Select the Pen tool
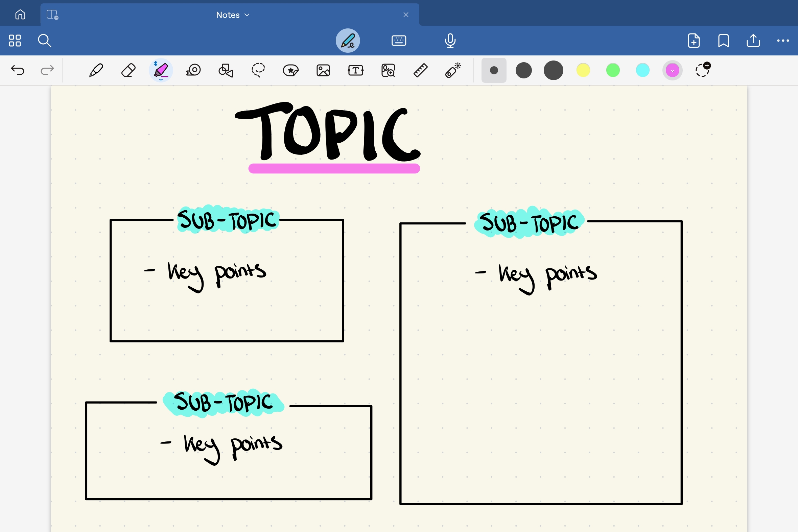798x532 pixels. click(95, 70)
